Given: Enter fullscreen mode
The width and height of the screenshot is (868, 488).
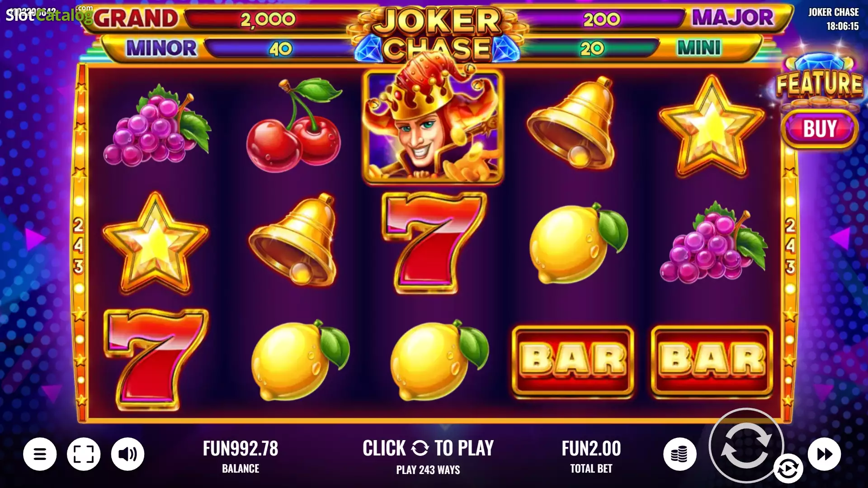Looking at the screenshot, I should coord(84,454).
